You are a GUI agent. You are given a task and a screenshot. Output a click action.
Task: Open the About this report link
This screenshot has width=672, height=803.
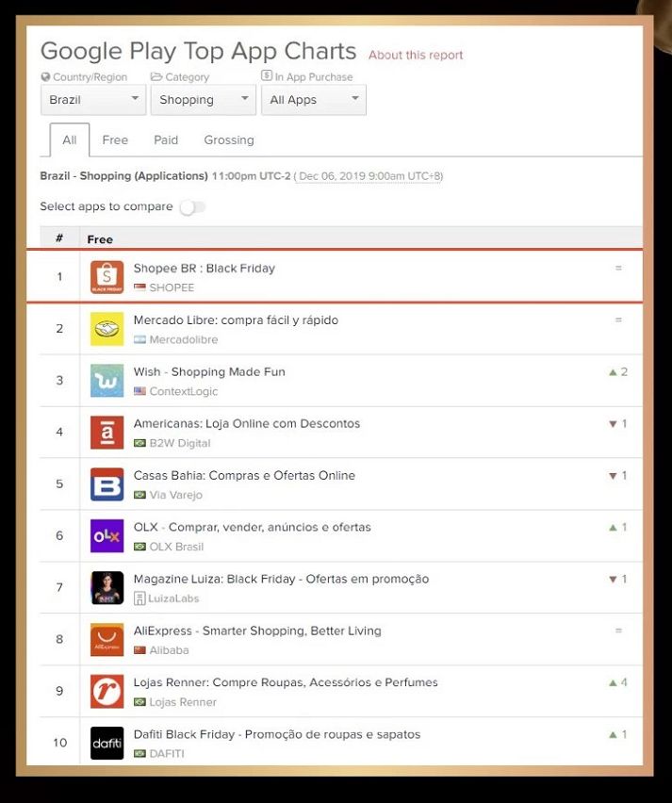[416, 55]
